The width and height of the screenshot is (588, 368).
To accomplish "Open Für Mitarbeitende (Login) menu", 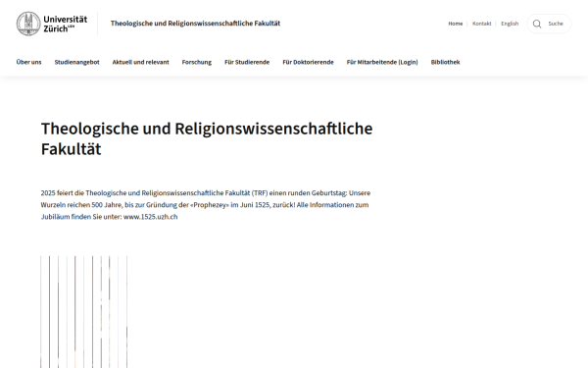I will (382, 62).
